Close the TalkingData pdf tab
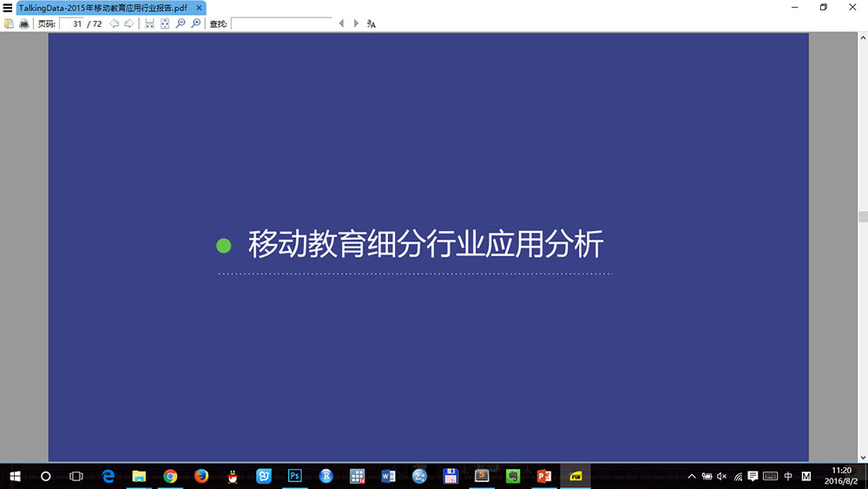The height and width of the screenshot is (489, 868). tap(199, 8)
